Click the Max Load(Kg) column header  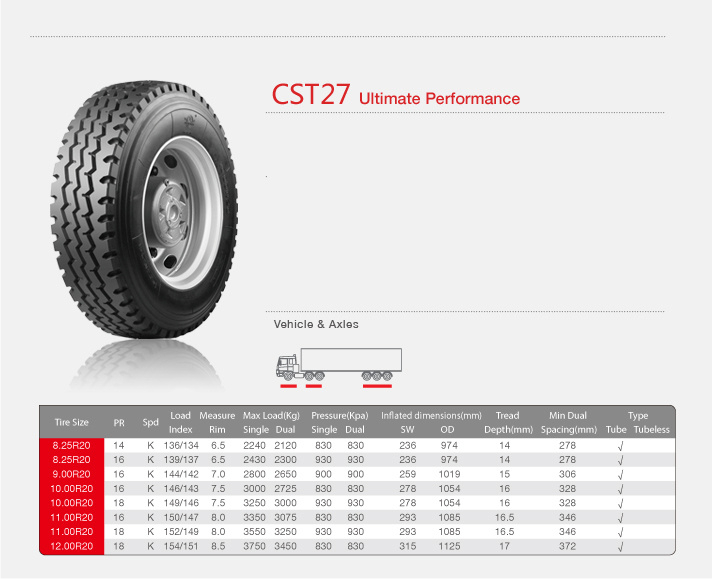pyautogui.click(x=271, y=416)
